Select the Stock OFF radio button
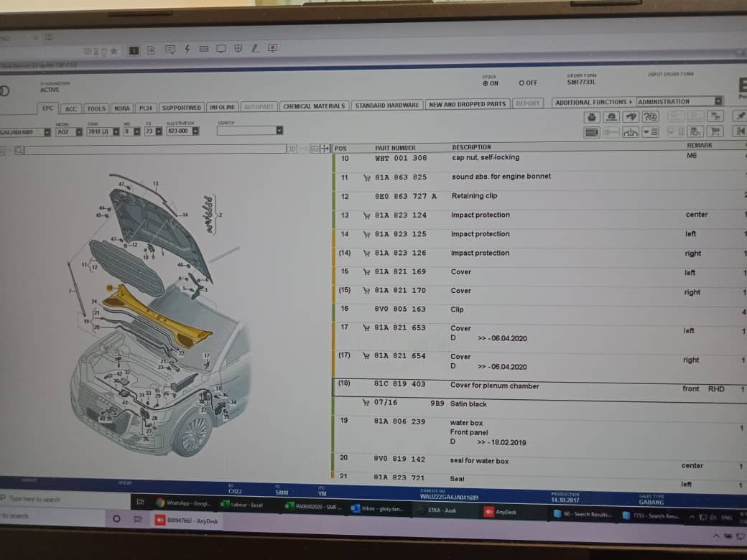This screenshot has width=747, height=560. [x=521, y=83]
